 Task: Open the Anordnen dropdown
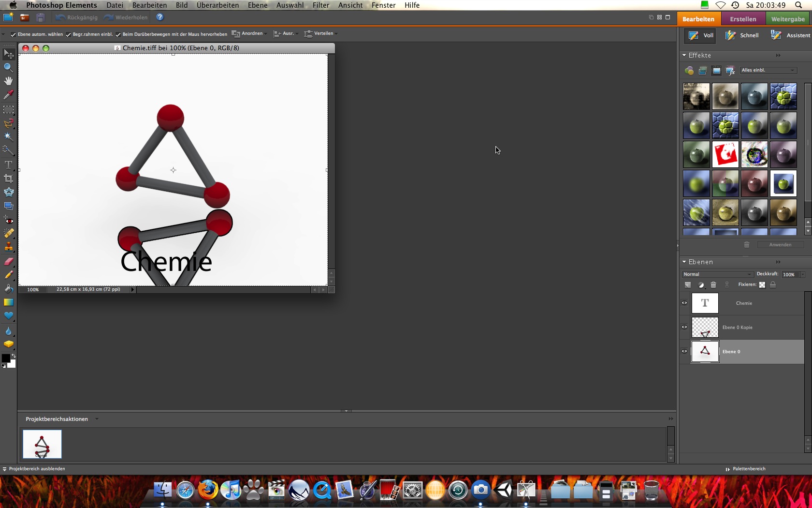pyautogui.click(x=249, y=34)
